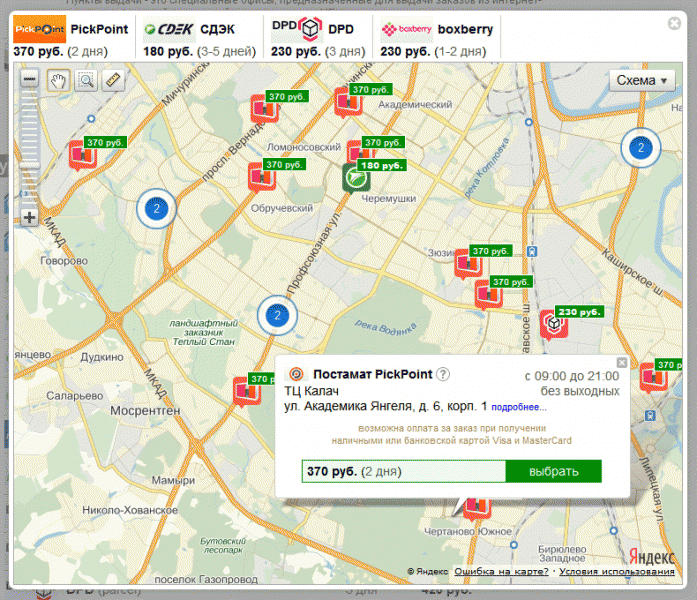Click the PickPoint target icon in balloon

tap(296, 374)
